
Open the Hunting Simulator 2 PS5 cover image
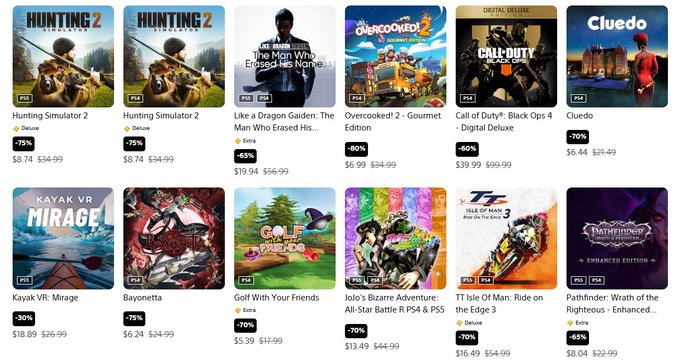click(x=63, y=56)
